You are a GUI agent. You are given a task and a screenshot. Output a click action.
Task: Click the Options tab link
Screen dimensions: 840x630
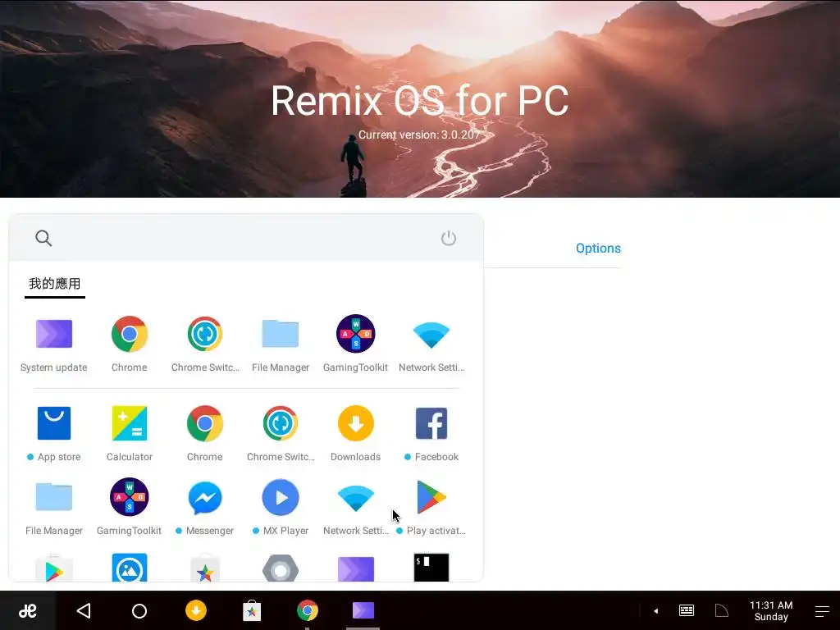click(x=598, y=248)
